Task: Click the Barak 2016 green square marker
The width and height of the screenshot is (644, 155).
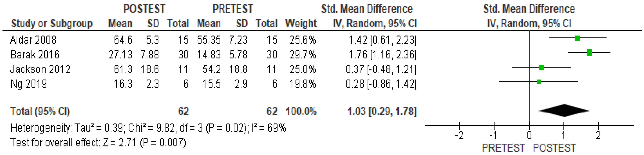Action: tap(589, 53)
